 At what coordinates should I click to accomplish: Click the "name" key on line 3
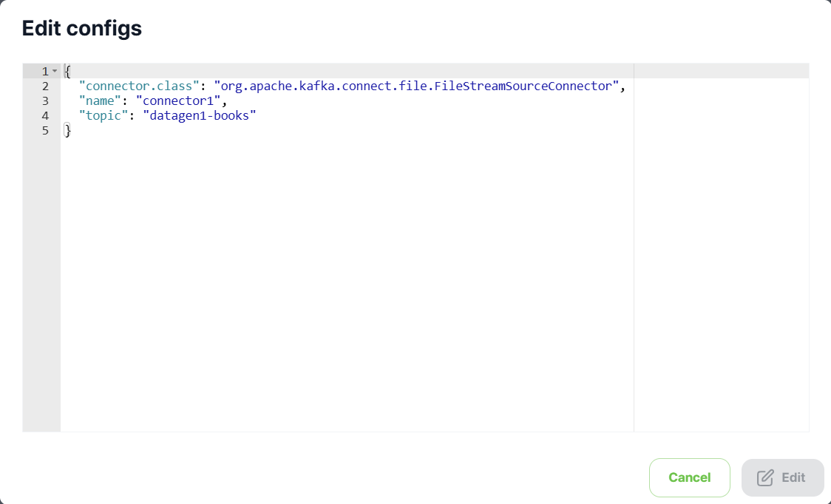click(100, 101)
